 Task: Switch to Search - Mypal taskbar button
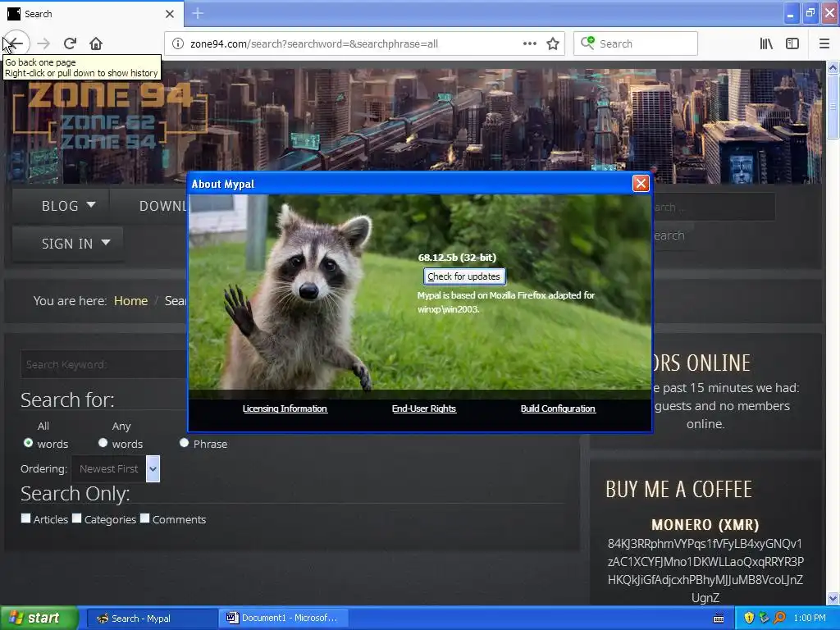click(x=152, y=619)
